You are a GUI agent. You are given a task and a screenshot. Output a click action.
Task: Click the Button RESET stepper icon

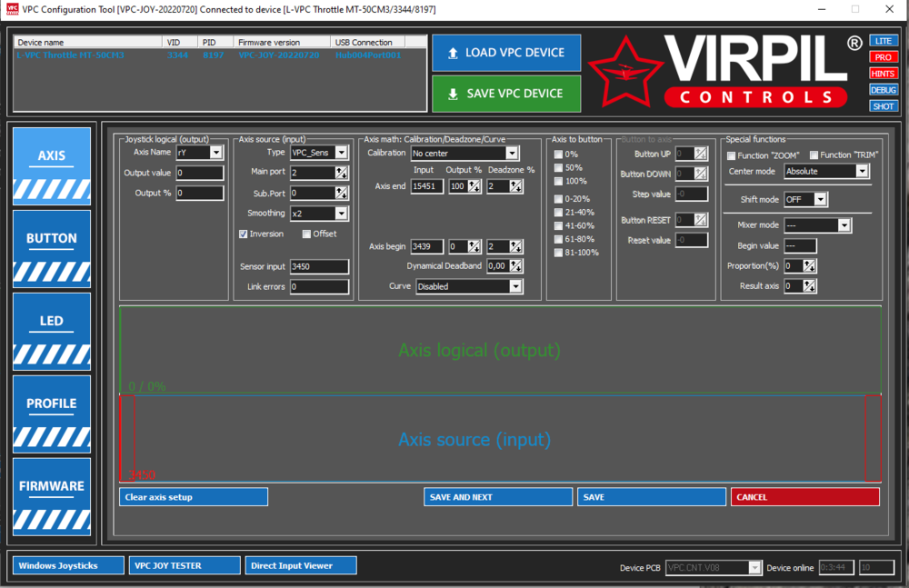point(701,220)
